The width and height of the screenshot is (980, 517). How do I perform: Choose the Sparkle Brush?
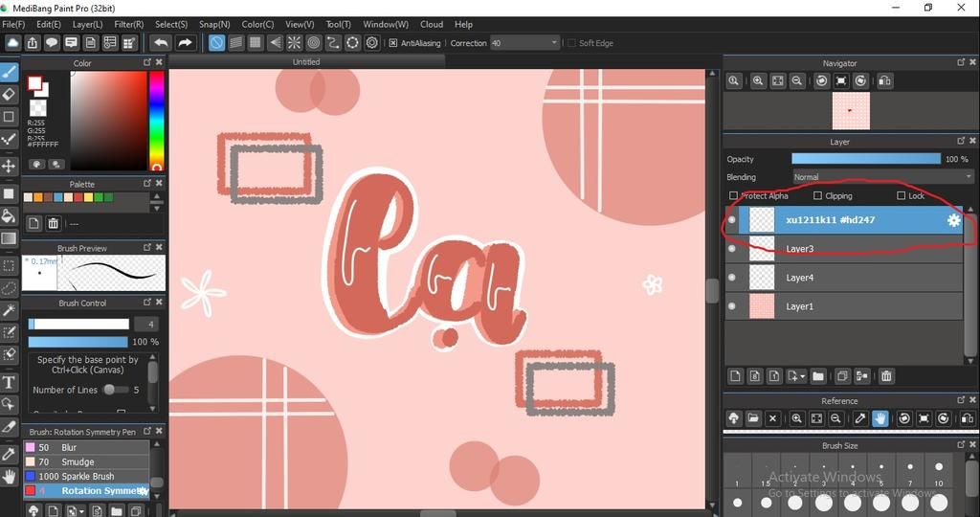pos(86,477)
